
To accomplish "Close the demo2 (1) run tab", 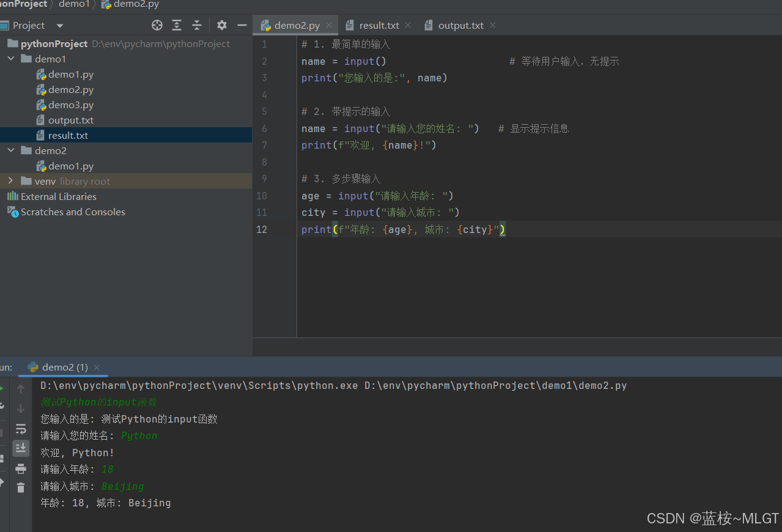I will tap(97, 368).
